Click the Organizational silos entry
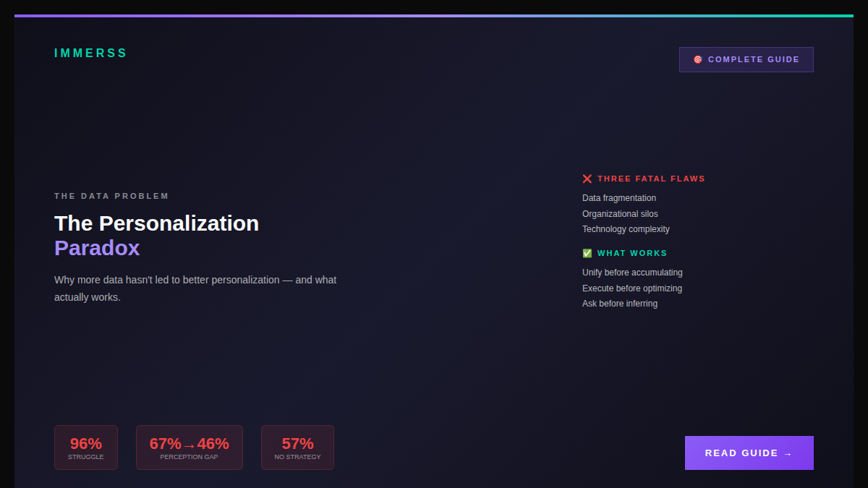Screen dimensions: 868x488 [620, 213]
